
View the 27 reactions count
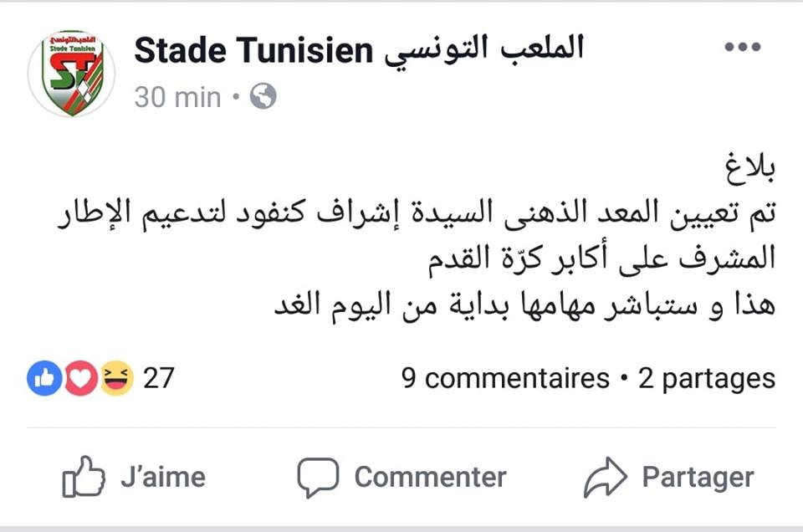point(159,378)
